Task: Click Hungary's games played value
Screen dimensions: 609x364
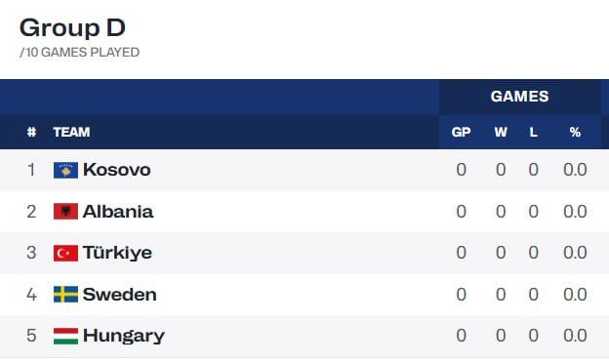Action: coord(461,336)
